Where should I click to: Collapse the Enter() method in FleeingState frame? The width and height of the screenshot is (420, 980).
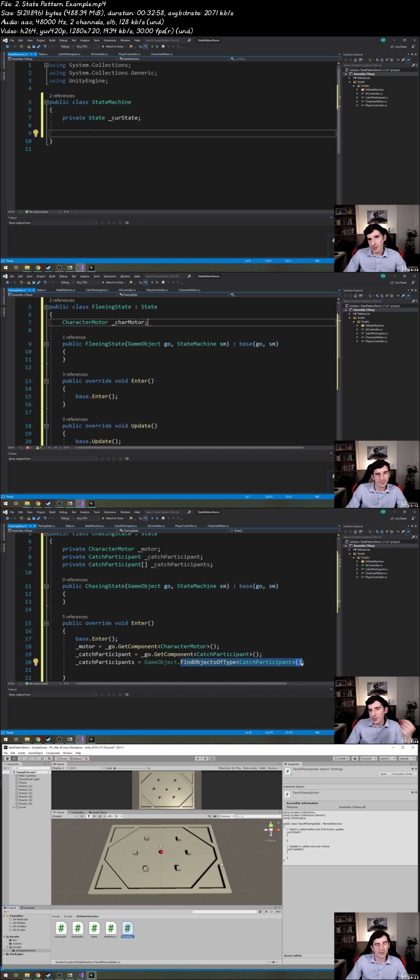pos(46,381)
